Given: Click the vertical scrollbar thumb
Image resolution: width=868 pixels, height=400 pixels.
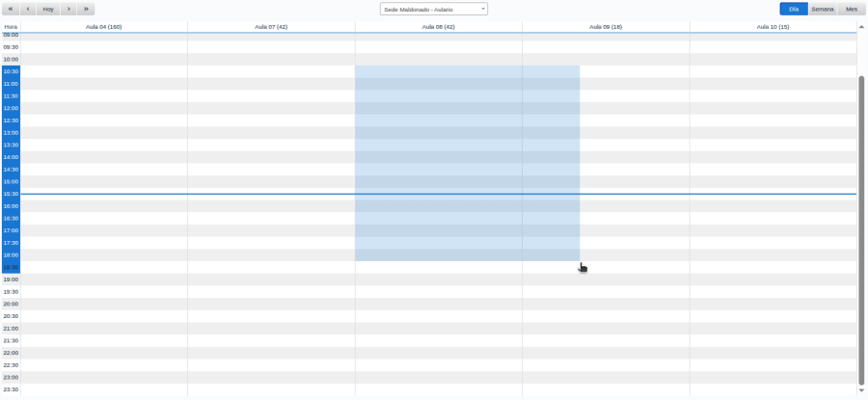Looking at the screenshot, I should [x=861, y=229].
